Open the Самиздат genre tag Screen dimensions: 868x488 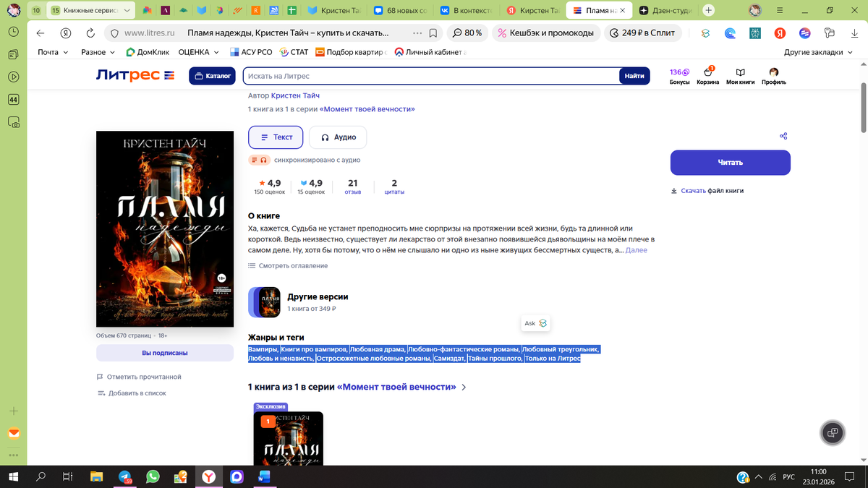[449, 359]
